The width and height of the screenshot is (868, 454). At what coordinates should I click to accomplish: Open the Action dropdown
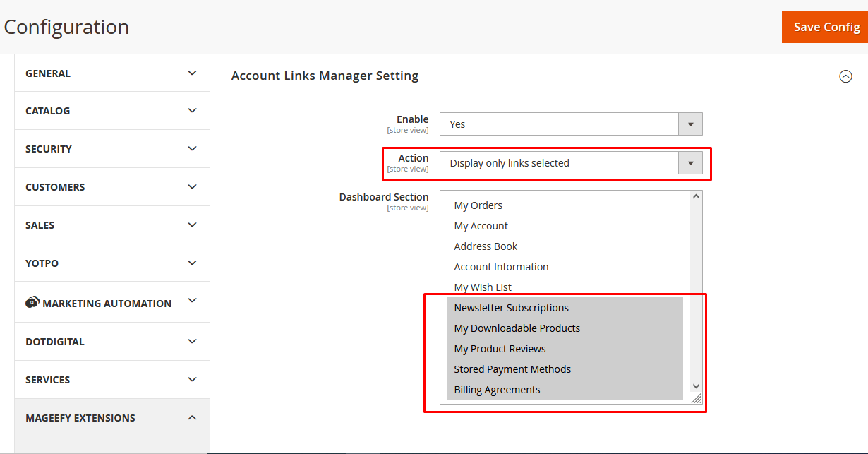pyautogui.click(x=570, y=163)
